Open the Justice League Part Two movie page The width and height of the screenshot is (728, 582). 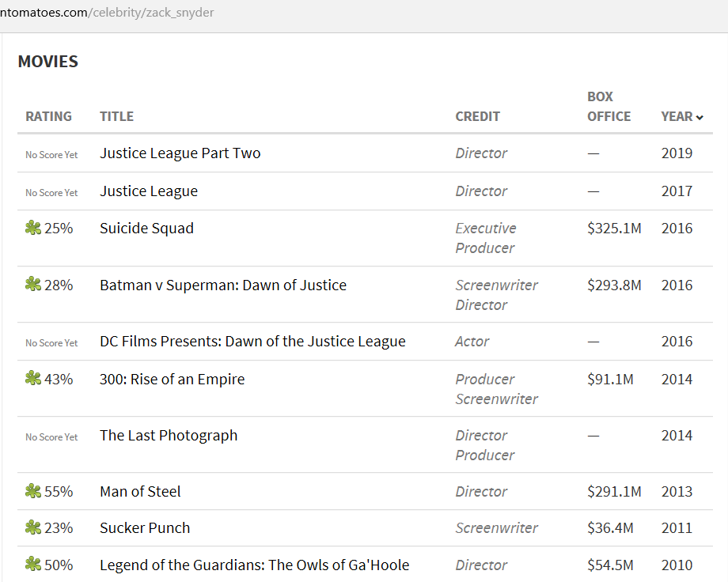(180, 153)
